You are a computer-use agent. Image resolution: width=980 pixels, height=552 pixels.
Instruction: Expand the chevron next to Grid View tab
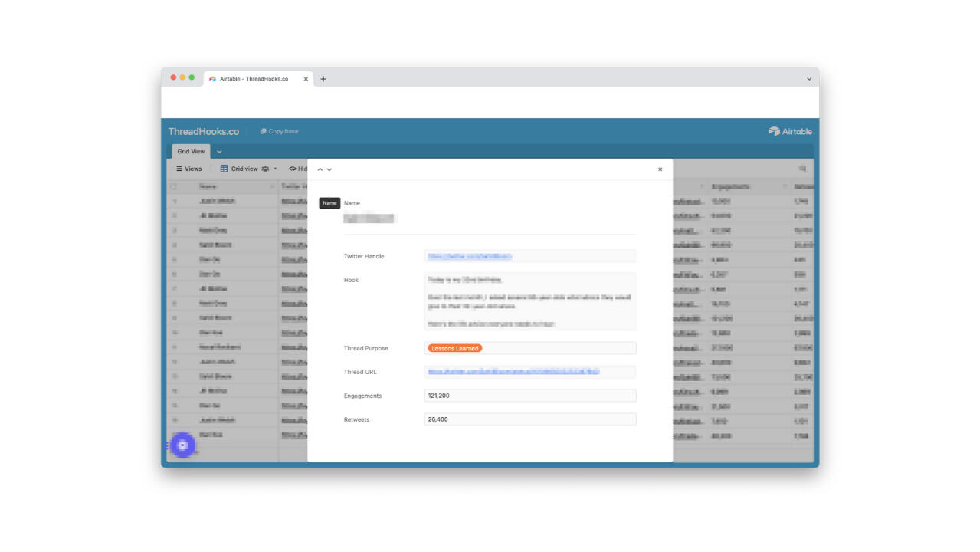click(219, 152)
